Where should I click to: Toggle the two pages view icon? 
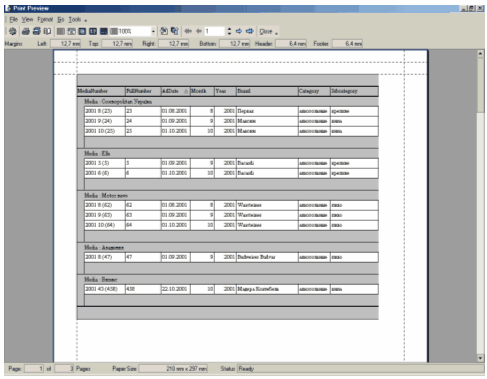click(93, 31)
